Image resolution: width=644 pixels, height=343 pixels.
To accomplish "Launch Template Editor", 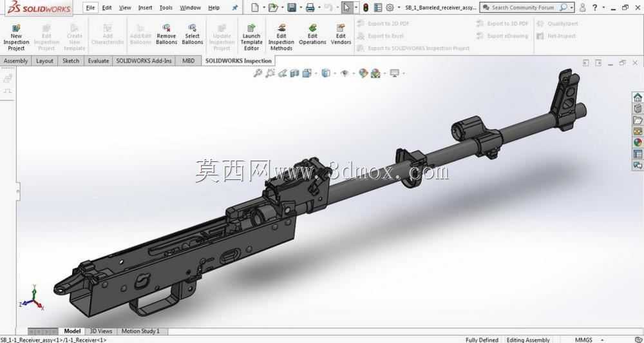I will tap(251, 37).
